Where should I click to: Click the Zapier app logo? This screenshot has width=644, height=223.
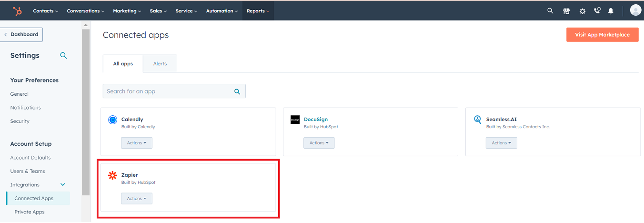click(112, 175)
